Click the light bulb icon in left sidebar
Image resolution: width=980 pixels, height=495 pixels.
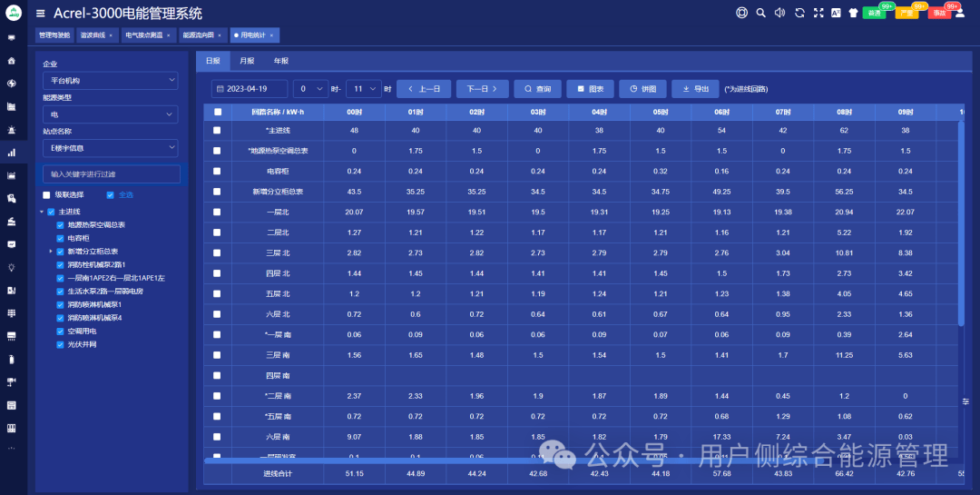coord(11,267)
